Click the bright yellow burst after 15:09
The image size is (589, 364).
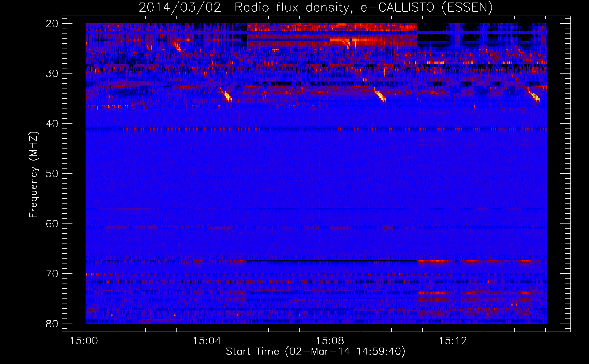pyautogui.click(x=380, y=95)
